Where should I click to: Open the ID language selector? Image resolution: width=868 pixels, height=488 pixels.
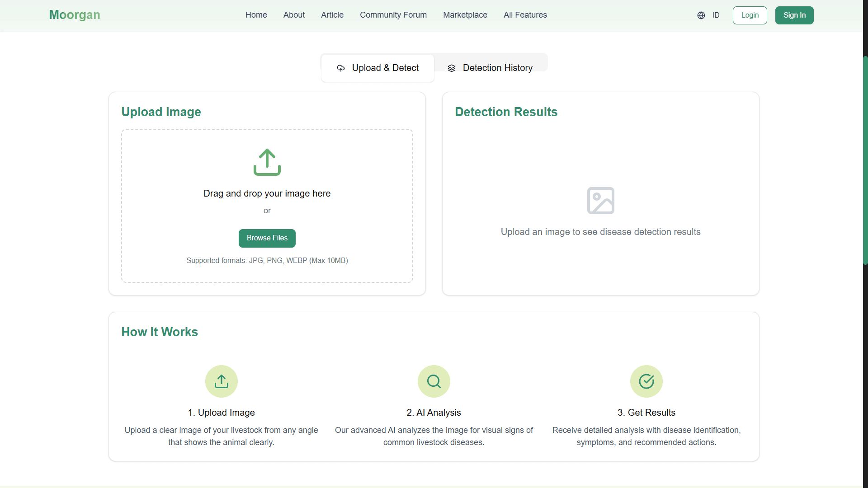[716, 15]
